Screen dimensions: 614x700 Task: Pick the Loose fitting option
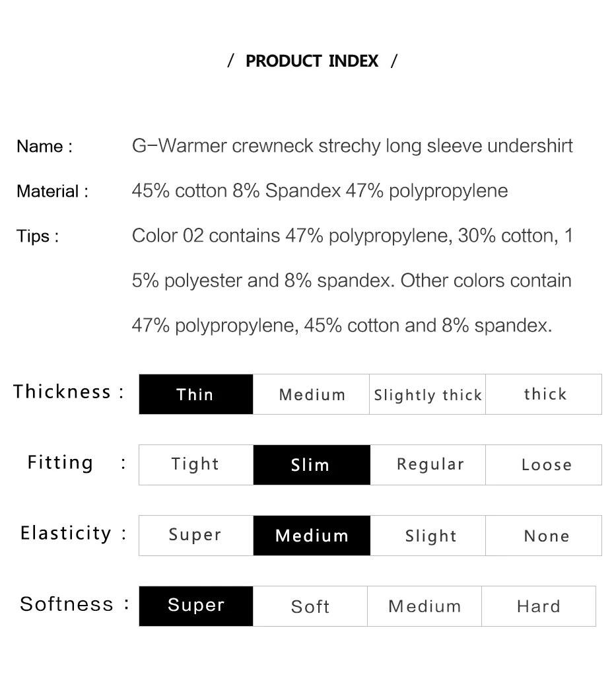543,465
